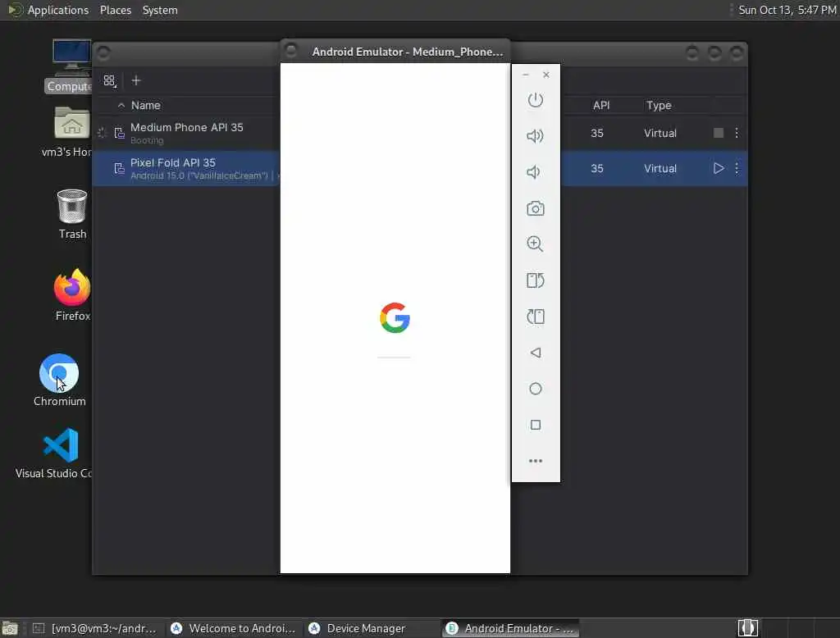Tap the emulator Back triangle button

pyautogui.click(x=535, y=353)
